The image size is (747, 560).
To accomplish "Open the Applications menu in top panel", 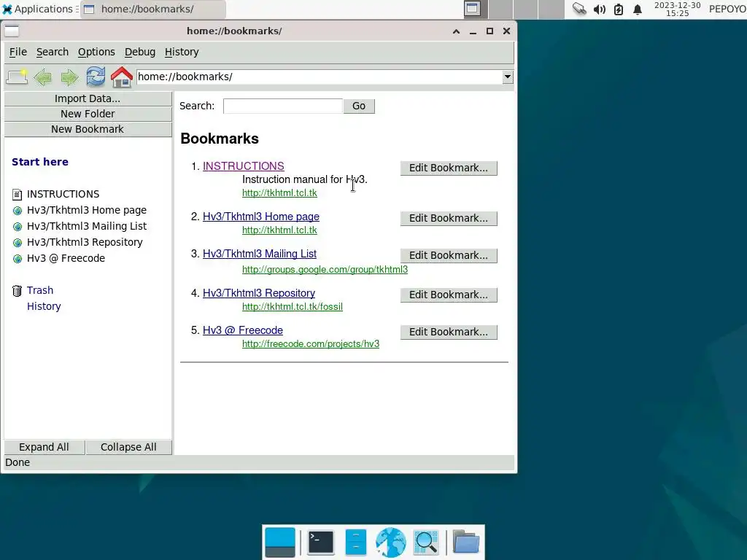I will click(38, 9).
